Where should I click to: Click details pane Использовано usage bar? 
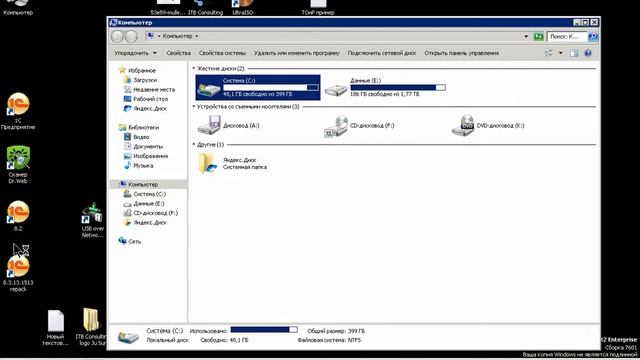click(264, 329)
